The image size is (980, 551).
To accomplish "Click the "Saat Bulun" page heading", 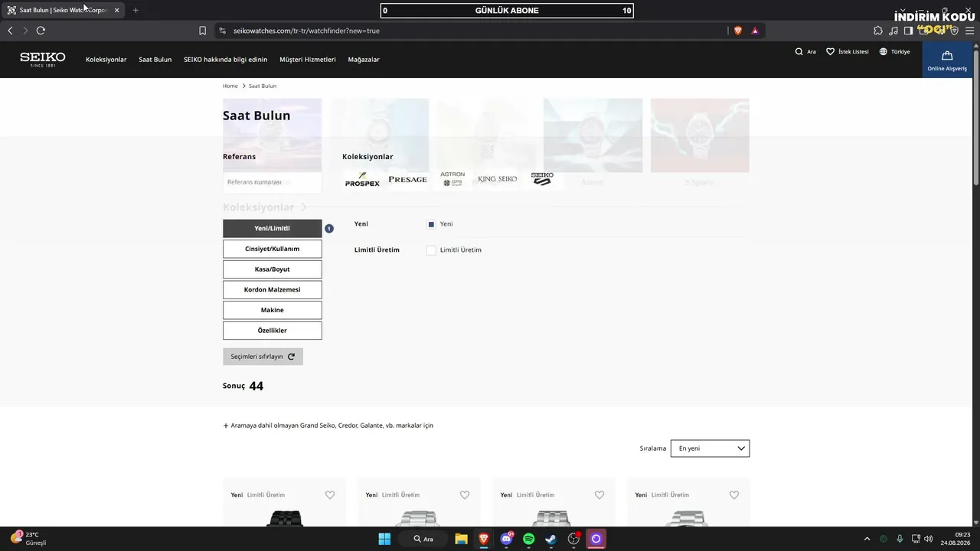I will pyautogui.click(x=256, y=116).
